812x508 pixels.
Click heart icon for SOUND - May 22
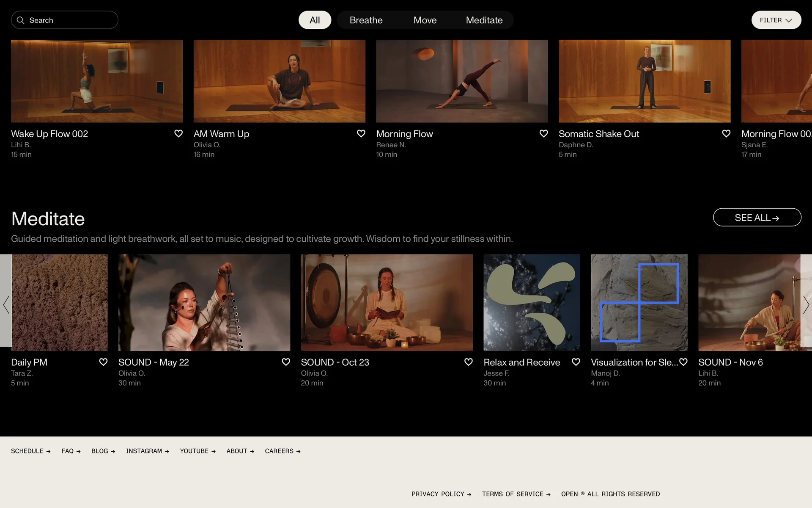coord(286,362)
